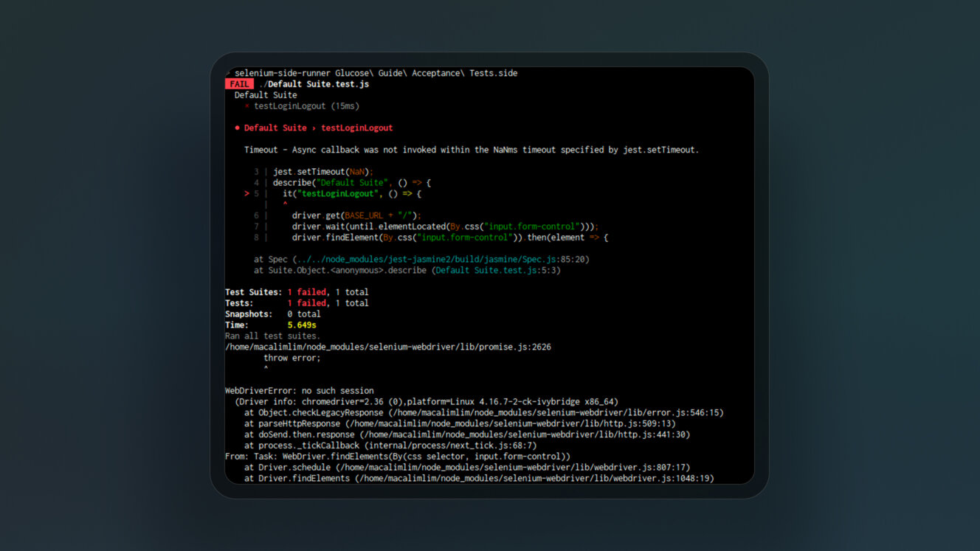Click the WebDriverError: no such session line
The image size is (980, 551).
click(x=299, y=391)
